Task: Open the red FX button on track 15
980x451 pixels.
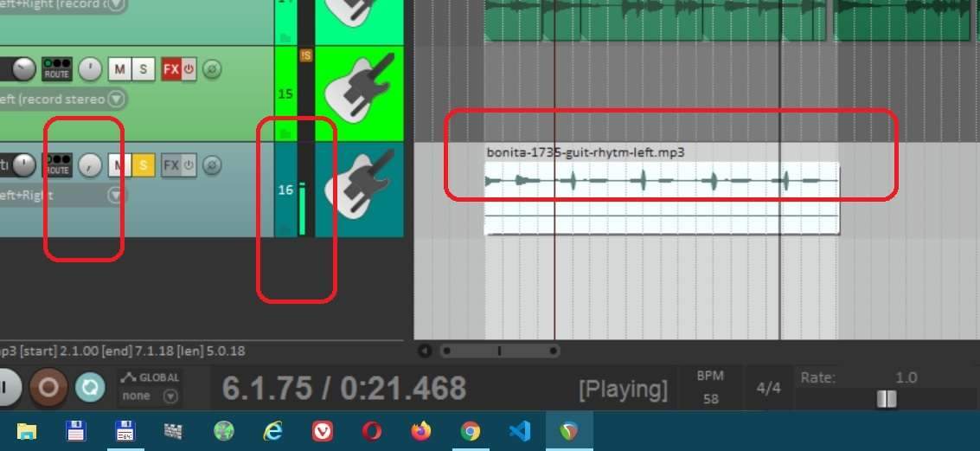Action: click(171, 69)
